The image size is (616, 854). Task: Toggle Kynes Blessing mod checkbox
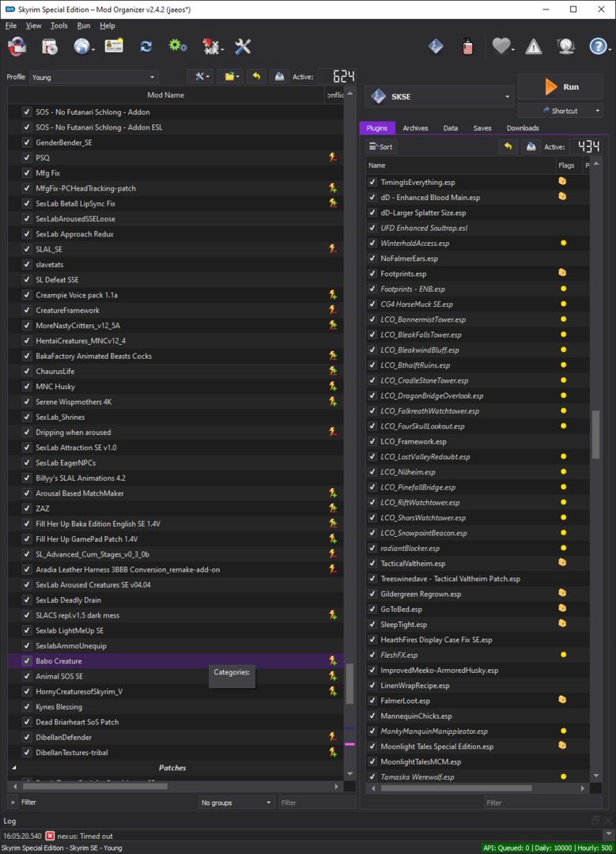(x=27, y=706)
